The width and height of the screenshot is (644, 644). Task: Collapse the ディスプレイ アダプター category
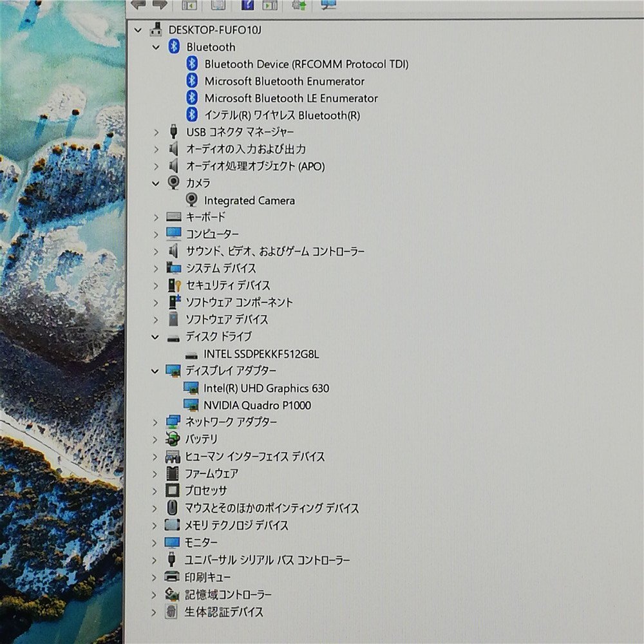[x=155, y=372]
